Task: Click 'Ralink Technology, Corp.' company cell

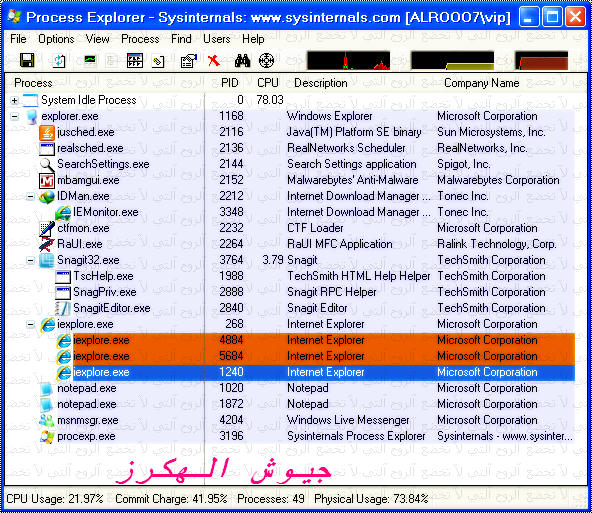Action: [497, 244]
